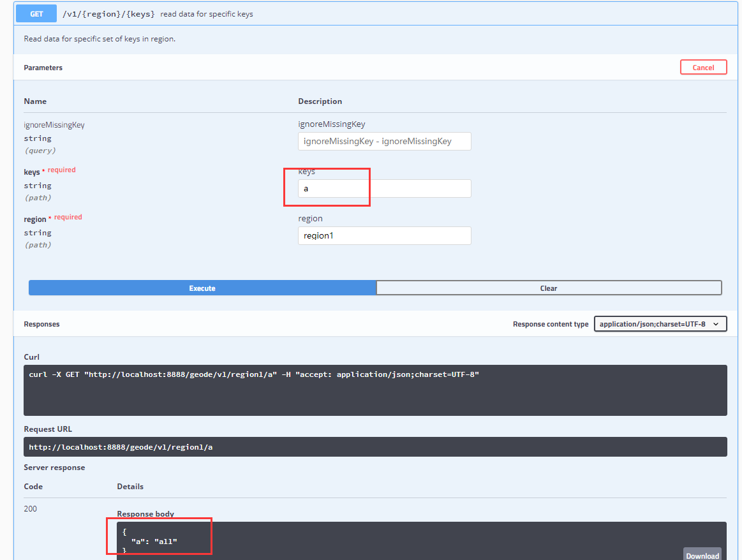Image resolution: width=742 pixels, height=560 pixels.
Task: Click the Request URL text box
Action: (375, 447)
